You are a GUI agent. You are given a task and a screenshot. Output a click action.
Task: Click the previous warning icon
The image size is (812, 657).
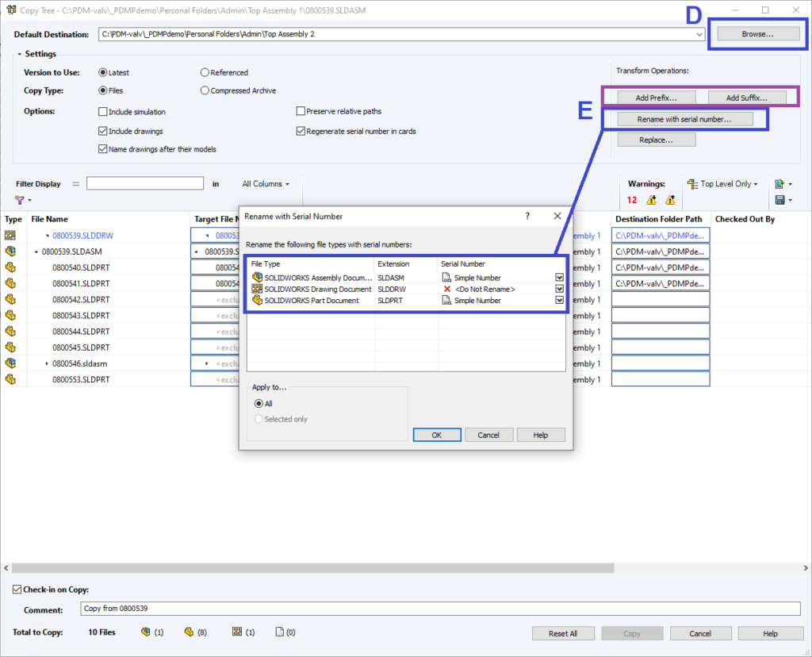pos(652,200)
